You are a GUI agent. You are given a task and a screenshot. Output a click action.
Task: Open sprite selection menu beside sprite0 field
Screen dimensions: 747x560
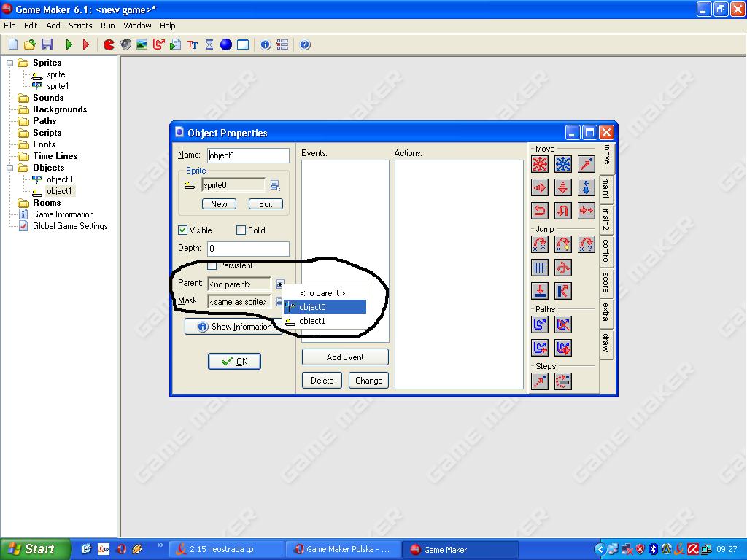click(275, 185)
